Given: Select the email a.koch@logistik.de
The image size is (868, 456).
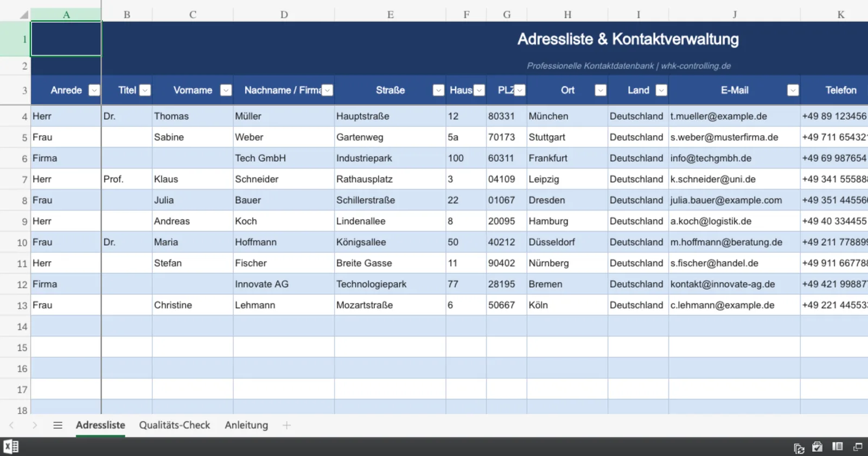Looking at the screenshot, I should (735, 221).
